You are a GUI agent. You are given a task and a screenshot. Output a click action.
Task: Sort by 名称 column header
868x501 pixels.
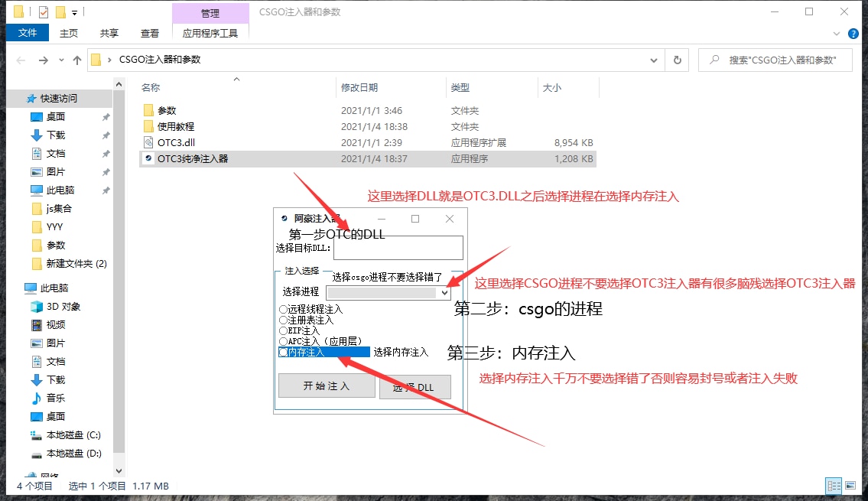pos(151,87)
